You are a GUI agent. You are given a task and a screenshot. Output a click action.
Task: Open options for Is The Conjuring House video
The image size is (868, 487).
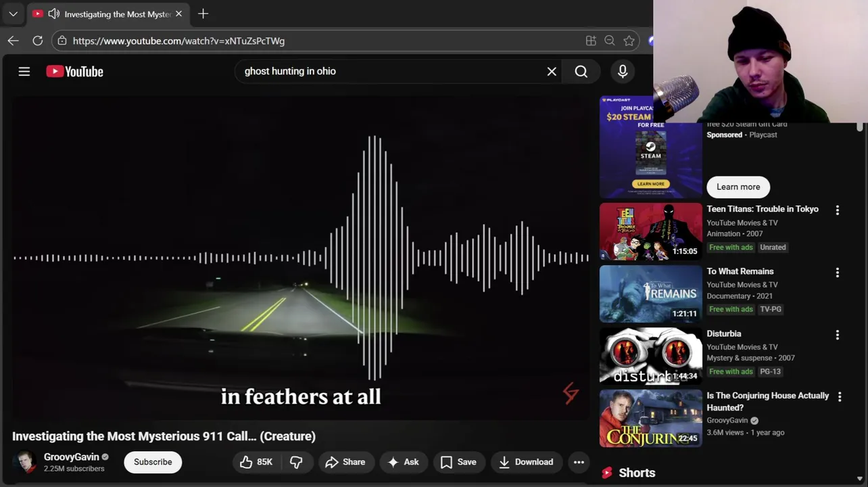click(x=839, y=397)
